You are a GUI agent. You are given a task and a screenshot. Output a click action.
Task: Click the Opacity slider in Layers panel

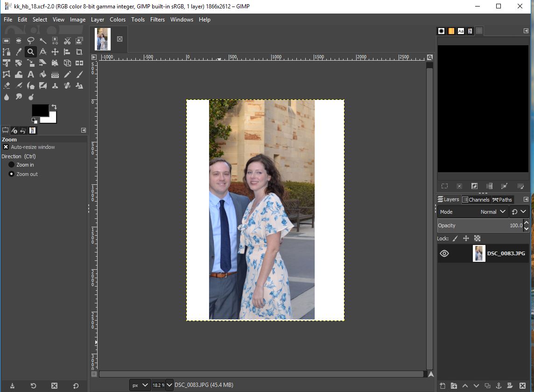click(480, 225)
